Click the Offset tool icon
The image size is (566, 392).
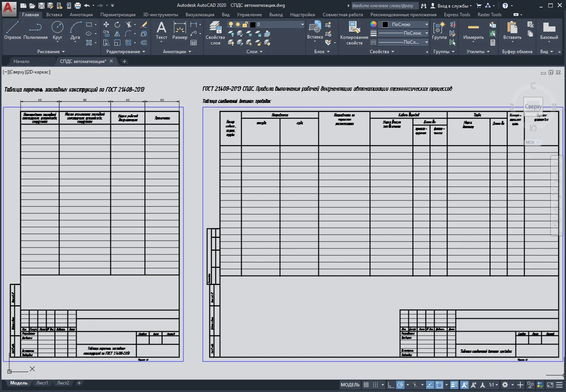pos(144,43)
